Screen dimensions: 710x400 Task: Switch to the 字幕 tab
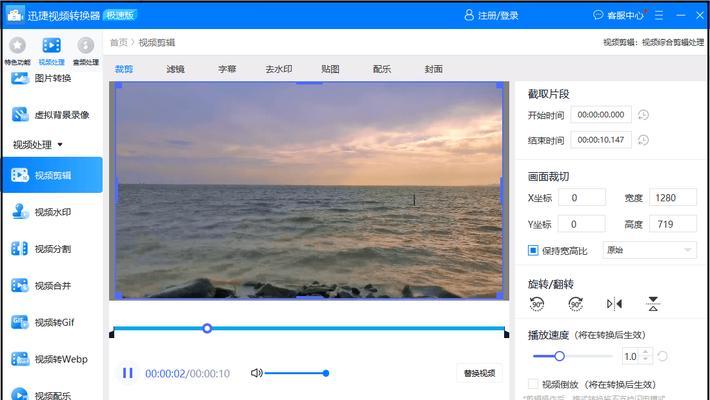click(227, 69)
